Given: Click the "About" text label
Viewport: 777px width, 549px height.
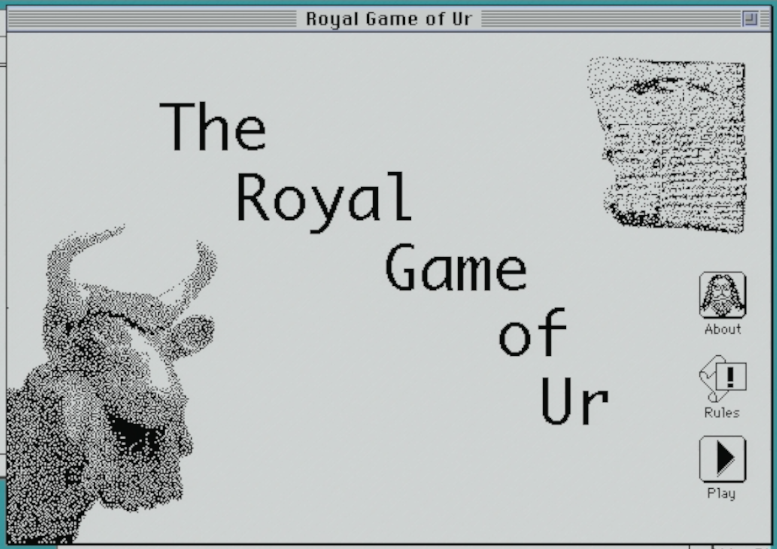Looking at the screenshot, I should tap(722, 329).
